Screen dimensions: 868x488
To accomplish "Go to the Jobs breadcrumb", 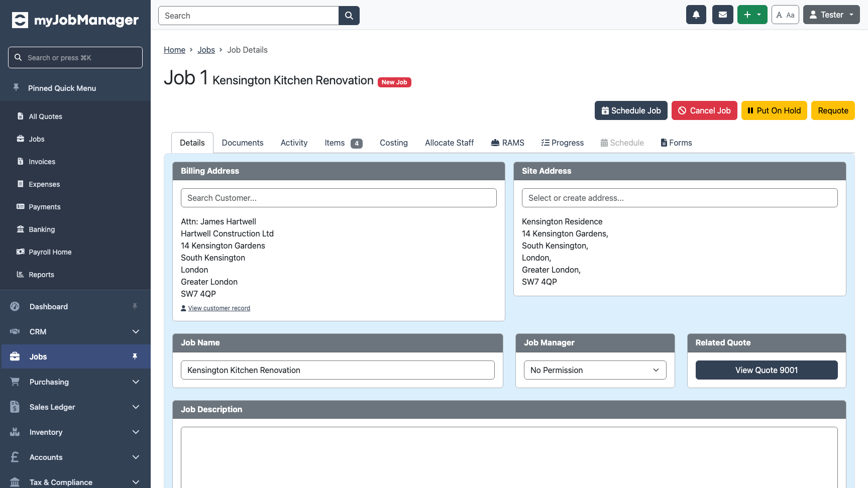I will 206,50.
